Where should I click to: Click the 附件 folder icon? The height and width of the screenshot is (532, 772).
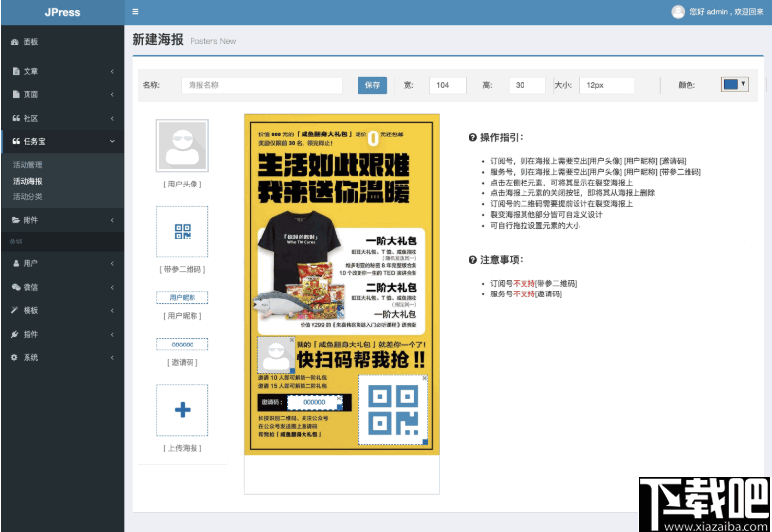pyautogui.click(x=16, y=220)
